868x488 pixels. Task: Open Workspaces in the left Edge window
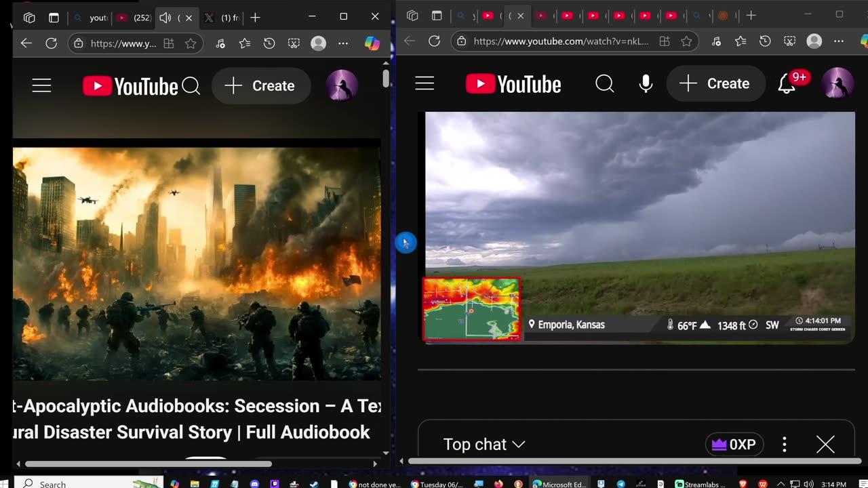29,18
